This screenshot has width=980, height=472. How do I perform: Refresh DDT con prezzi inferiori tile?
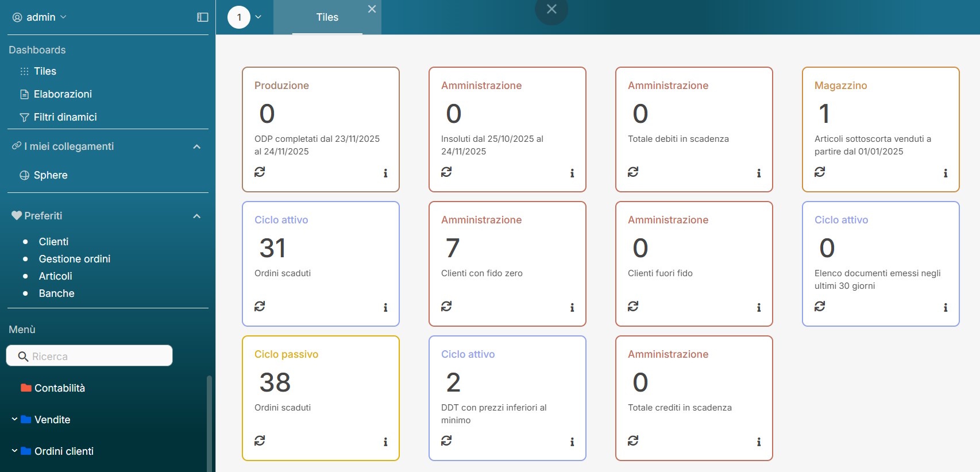(x=446, y=440)
